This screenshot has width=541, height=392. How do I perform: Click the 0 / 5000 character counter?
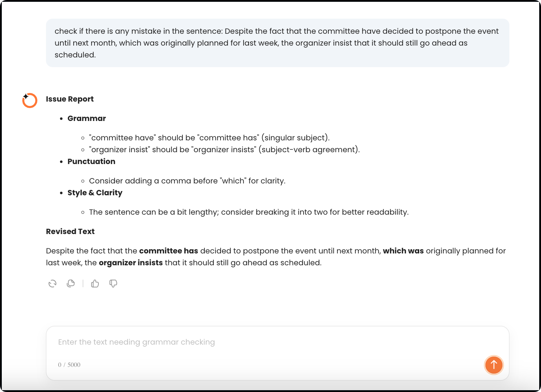pos(69,365)
